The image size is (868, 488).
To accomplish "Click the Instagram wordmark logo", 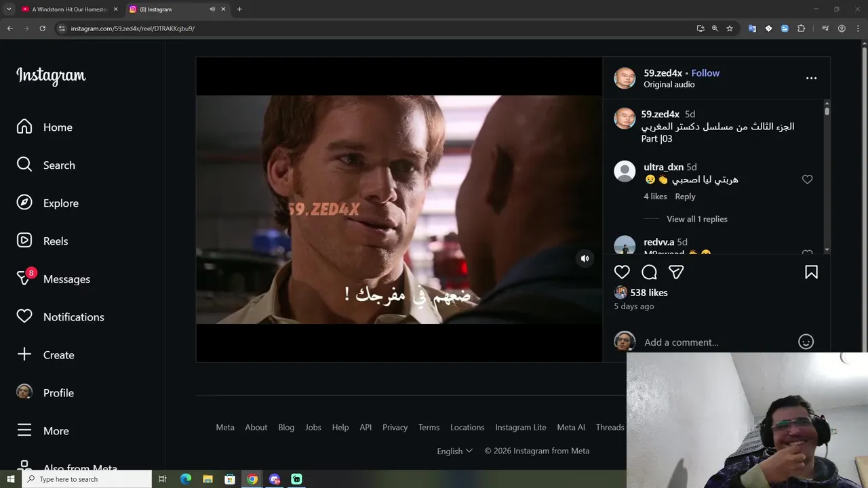I will coord(51,75).
